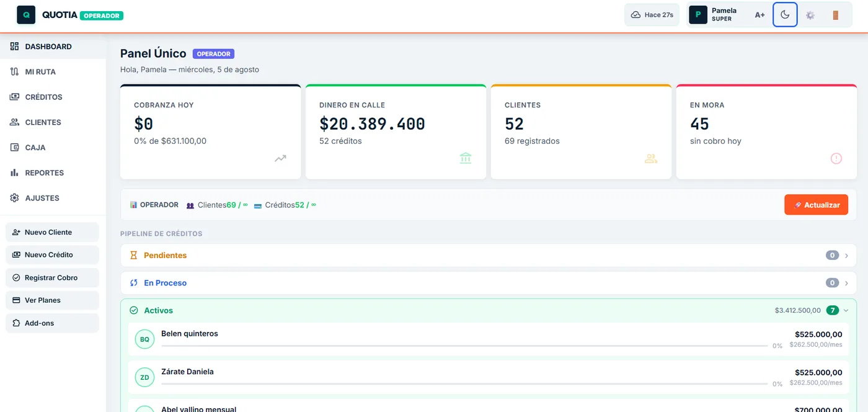The width and height of the screenshot is (868, 412).
Task: Click the trend arrow icon in Cobranza Hoy
Action: 281,158
